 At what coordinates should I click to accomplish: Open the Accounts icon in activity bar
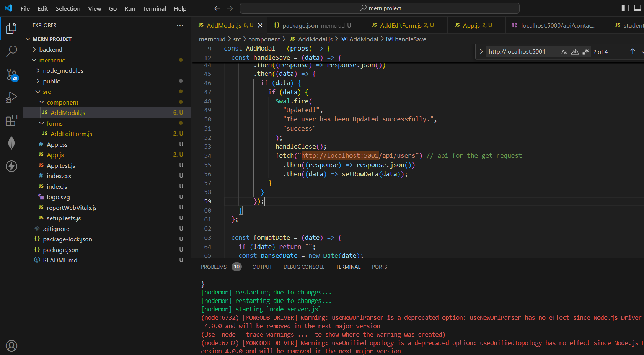click(11, 346)
